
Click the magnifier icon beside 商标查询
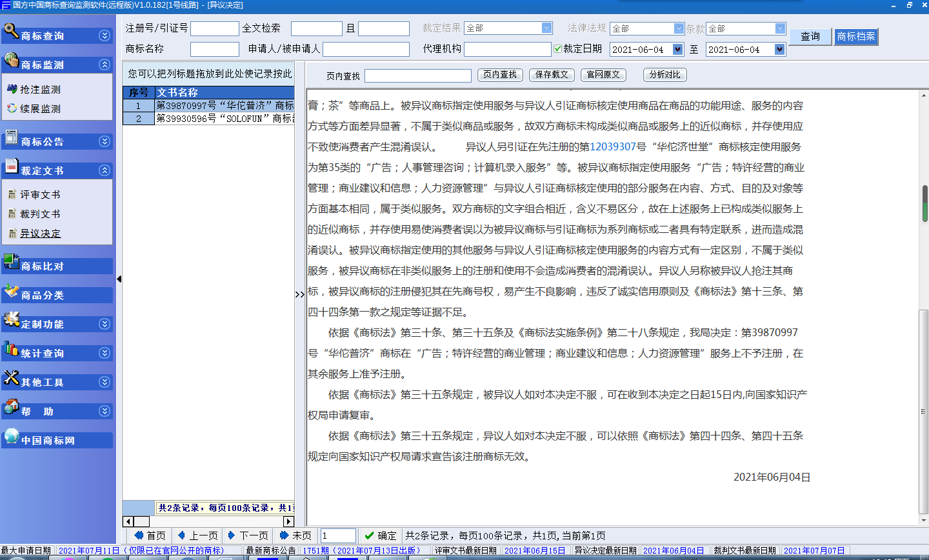point(11,31)
